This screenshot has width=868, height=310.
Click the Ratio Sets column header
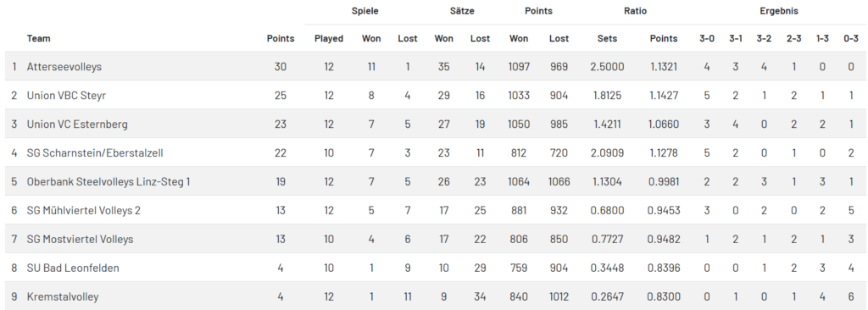click(607, 39)
